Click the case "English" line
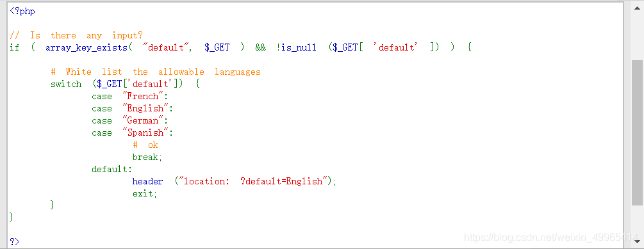Image resolution: width=644 pixels, height=249 pixels. pyautogui.click(x=133, y=109)
